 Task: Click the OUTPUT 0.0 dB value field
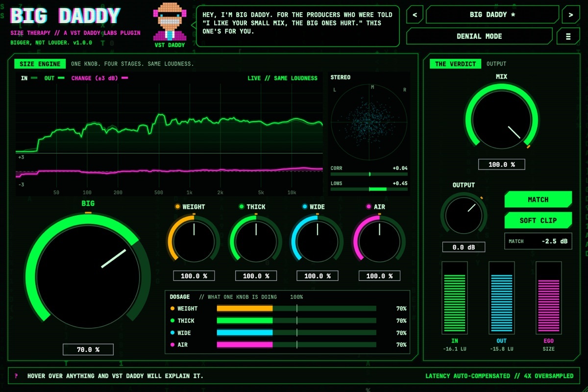click(464, 247)
